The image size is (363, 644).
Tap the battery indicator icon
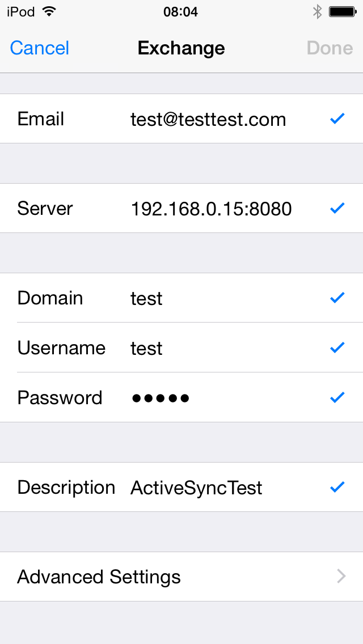tap(342, 11)
